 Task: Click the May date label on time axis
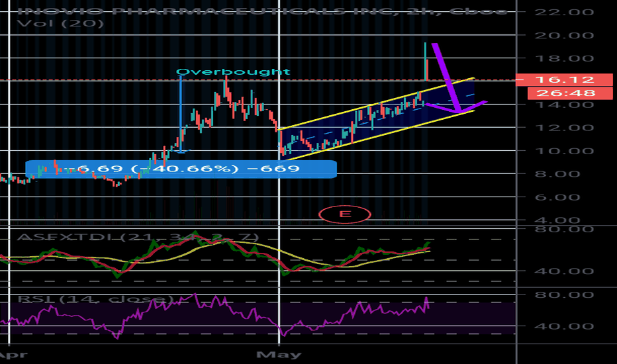pyautogui.click(x=279, y=355)
